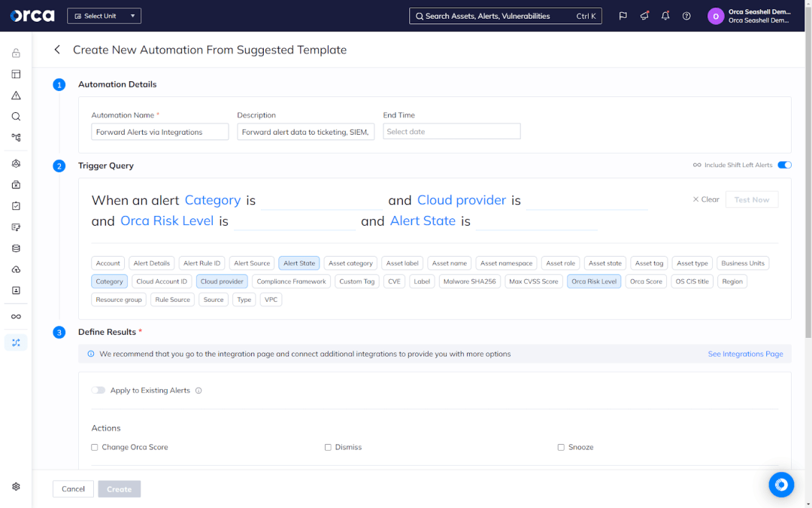Viewport: 812px width, 508px height.
Task: Open the cloud sidebar icon
Action: (x=16, y=270)
